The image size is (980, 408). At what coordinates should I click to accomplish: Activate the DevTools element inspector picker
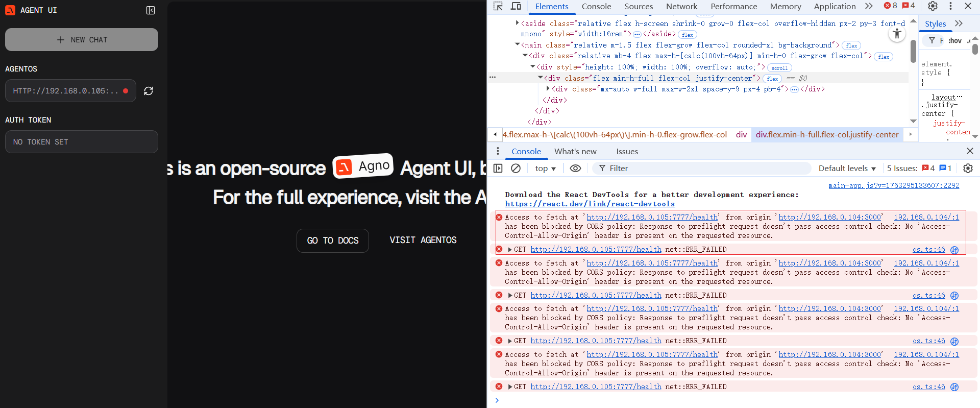click(498, 6)
